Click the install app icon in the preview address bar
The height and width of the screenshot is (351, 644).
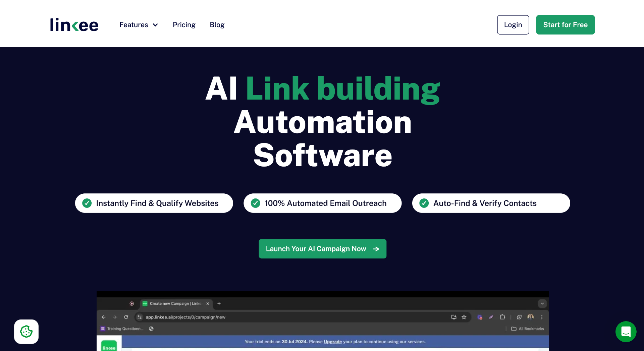pyautogui.click(x=453, y=317)
